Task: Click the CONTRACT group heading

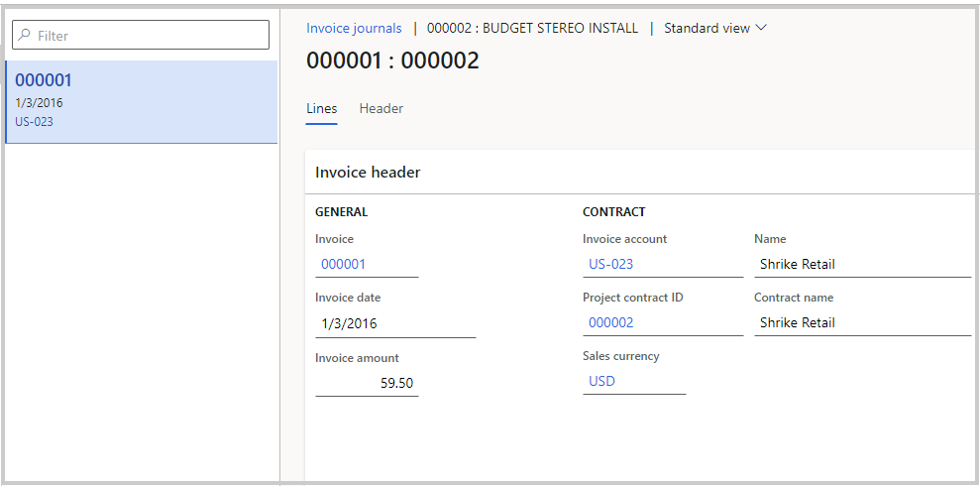Action: tap(613, 212)
